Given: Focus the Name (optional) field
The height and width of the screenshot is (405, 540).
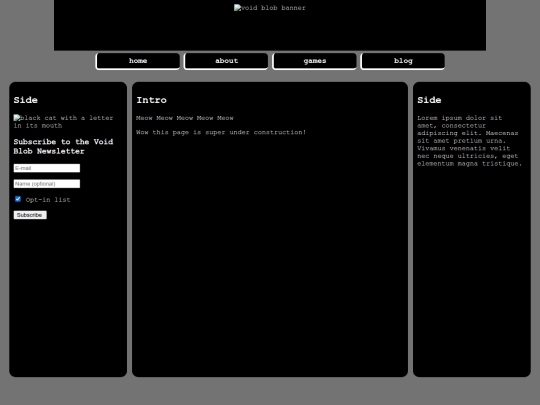Looking at the screenshot, I should point(47,184).
